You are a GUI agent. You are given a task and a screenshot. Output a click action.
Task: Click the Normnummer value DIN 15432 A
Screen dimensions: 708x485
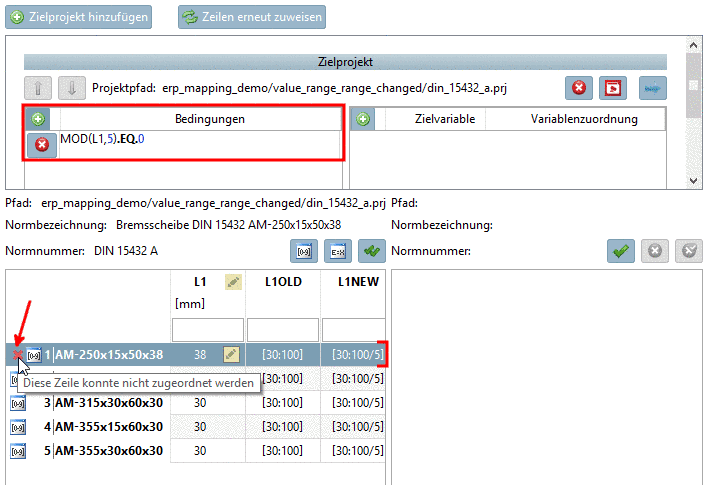tap(126, 251)
